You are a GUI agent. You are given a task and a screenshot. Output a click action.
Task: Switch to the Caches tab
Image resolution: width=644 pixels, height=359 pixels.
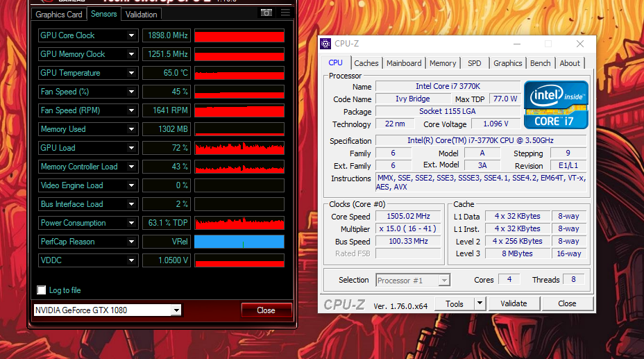[x=366, y=63]
